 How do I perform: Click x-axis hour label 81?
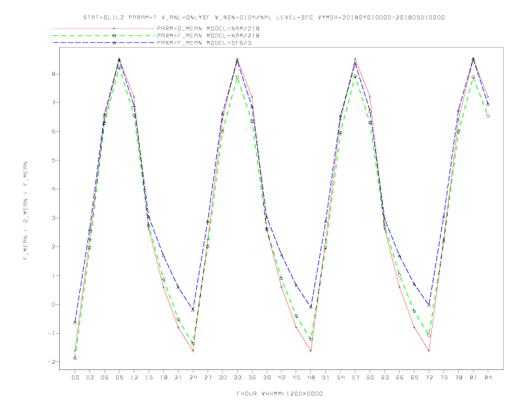(474, 377)
